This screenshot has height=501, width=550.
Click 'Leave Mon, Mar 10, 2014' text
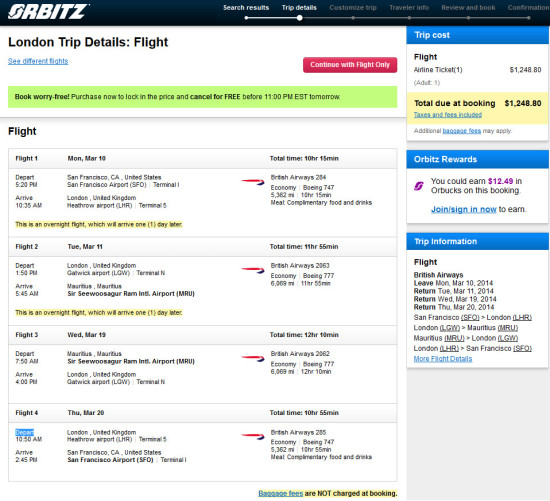click(x=453, y=283)
